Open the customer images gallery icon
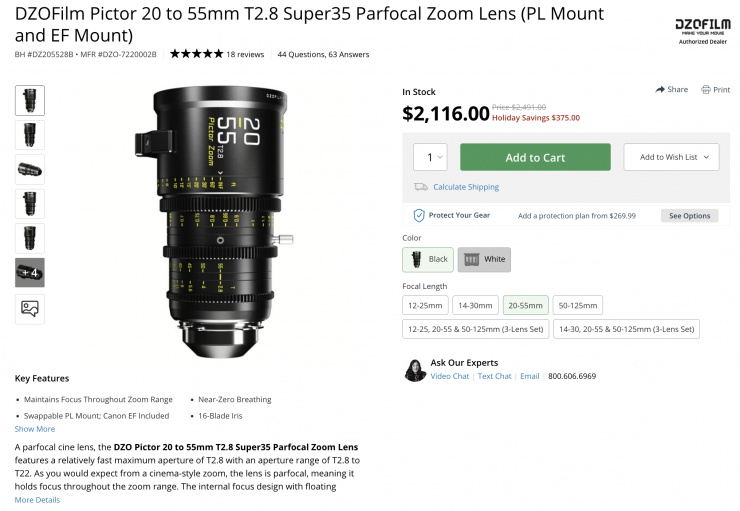The width and height of the screenshot is (740, 511). (x=29, y=309)
